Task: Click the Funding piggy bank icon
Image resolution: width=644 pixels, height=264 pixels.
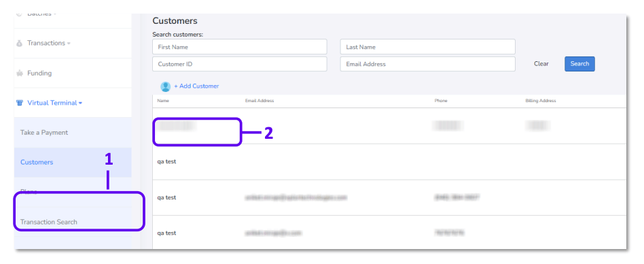Action: (19, 73)
